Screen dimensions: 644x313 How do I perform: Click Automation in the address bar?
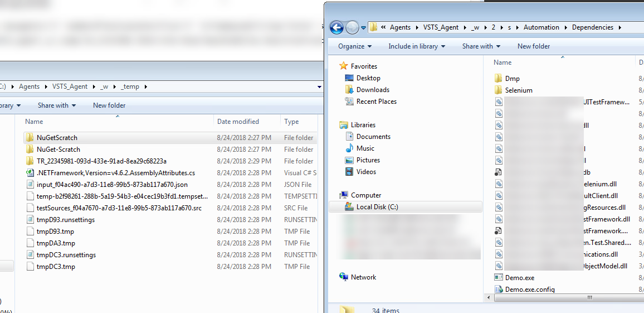pos(541,27)
